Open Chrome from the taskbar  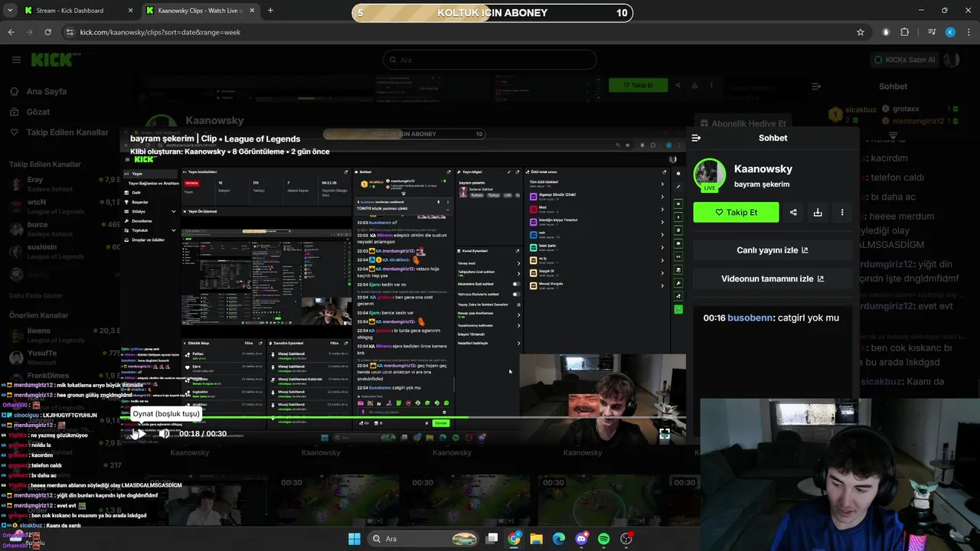pyautogui.click(x=514, y=539)
